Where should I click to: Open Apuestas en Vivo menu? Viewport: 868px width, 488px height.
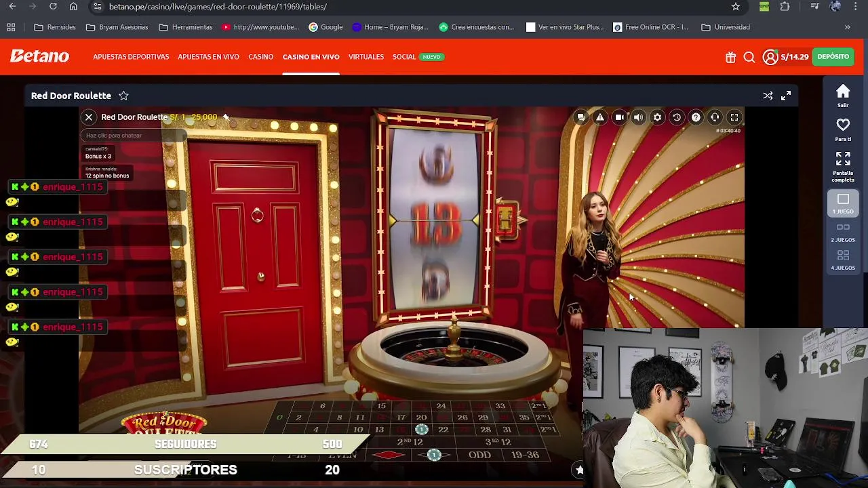point(208,57)
